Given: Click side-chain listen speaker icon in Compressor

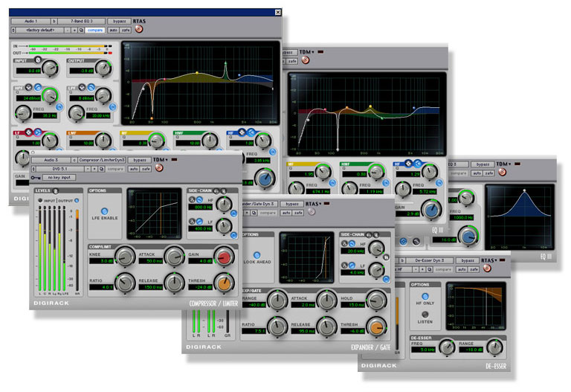Looking at the screenshot, I should [x=223, y=190].
